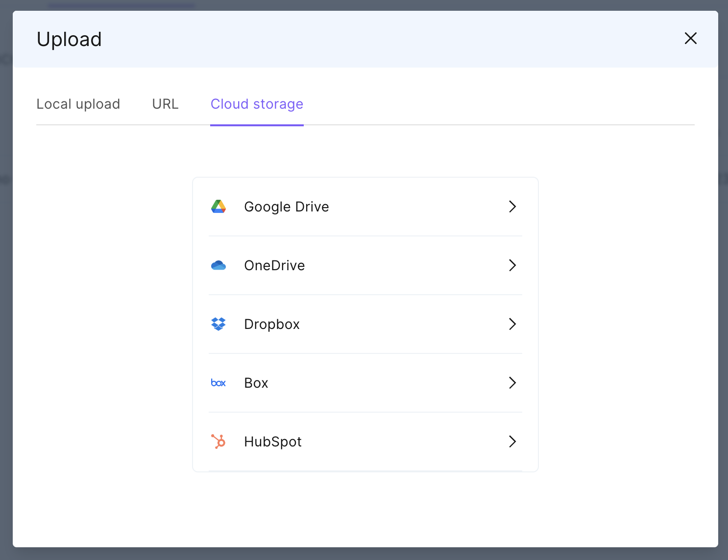Viewport: 728px width, 560px height.
Task: Open the Cloud storage tab
Action: click(x=257, y=104)
